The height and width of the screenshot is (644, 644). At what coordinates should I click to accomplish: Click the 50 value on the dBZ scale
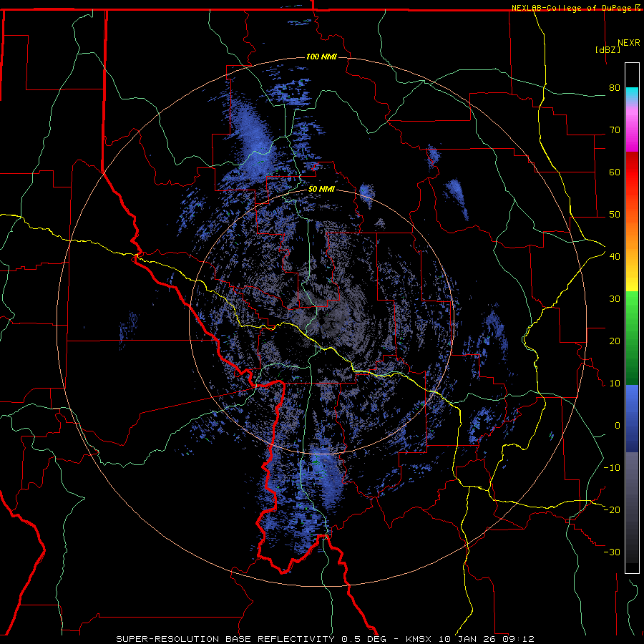click(615, 215)
